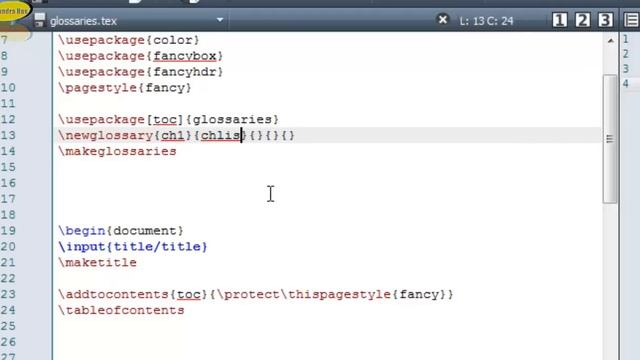Jump to bookmark 3 button
The width and height of the screenshot is (640, 360).
point(605,20)
